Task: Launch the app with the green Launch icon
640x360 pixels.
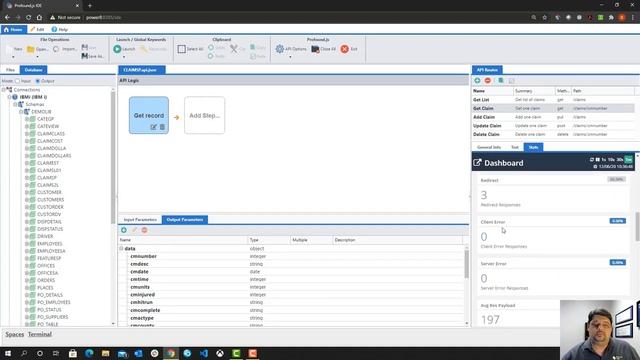Action: point(118,49)
